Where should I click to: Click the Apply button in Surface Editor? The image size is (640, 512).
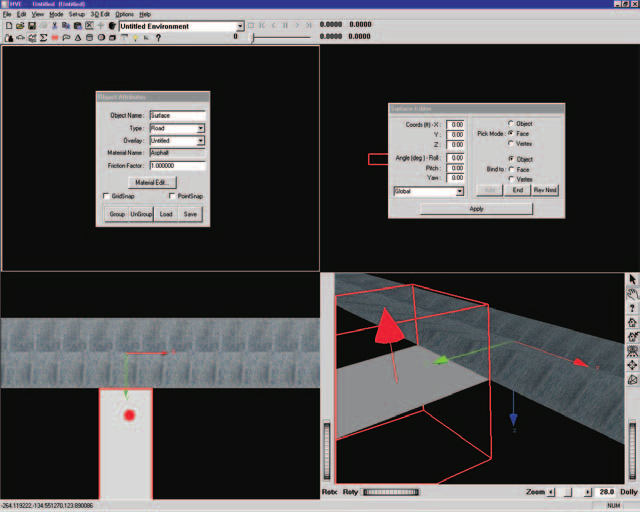click(476, 209)
